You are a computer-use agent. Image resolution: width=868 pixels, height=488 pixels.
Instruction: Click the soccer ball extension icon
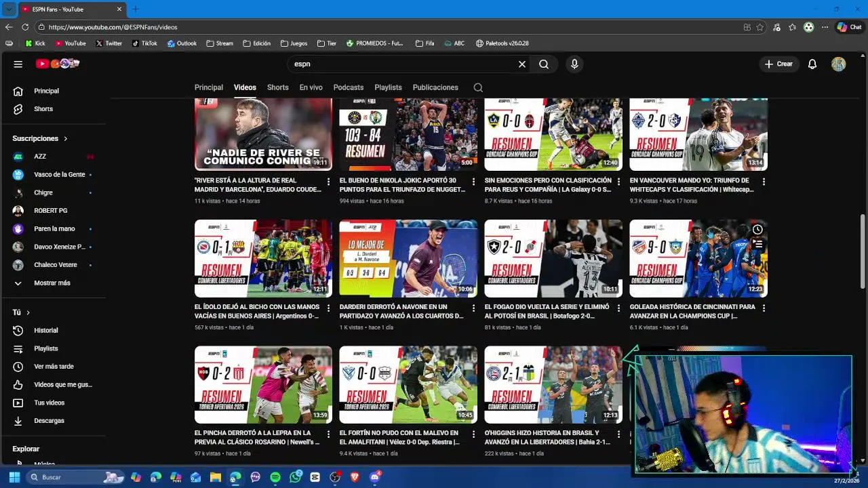coord(808,27)
